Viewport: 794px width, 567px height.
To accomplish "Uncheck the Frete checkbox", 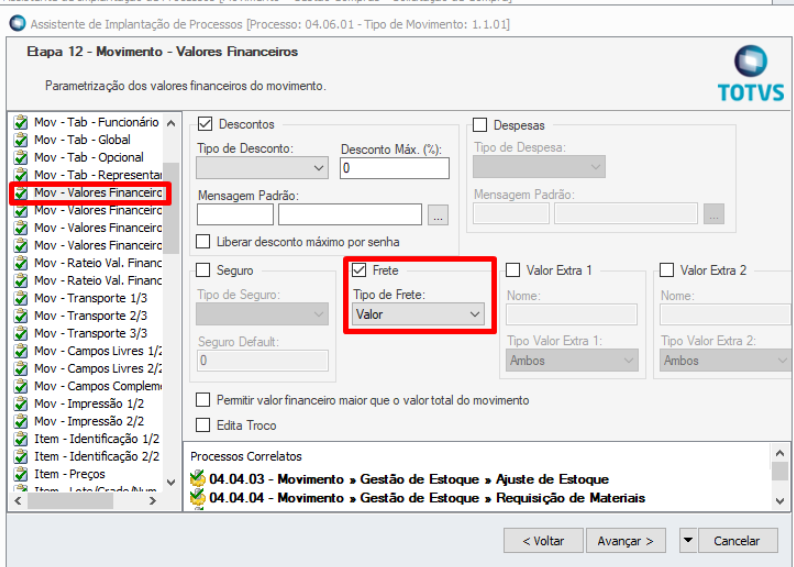I will coord(359,270).
